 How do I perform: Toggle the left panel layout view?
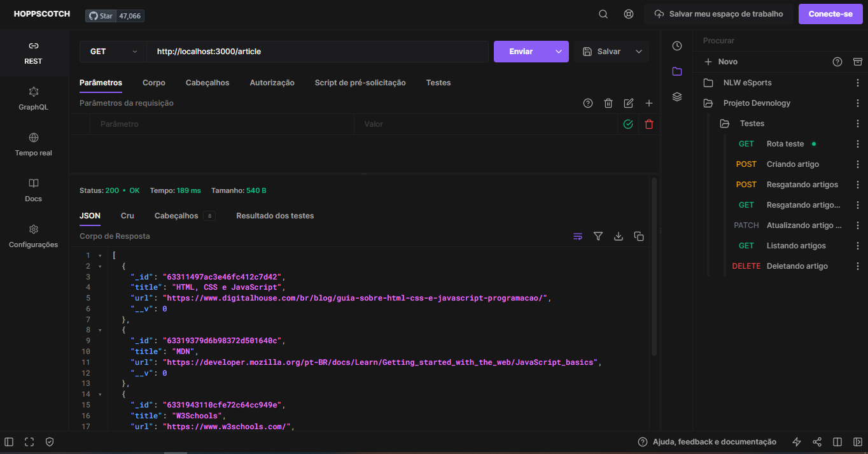pos(8,441)
